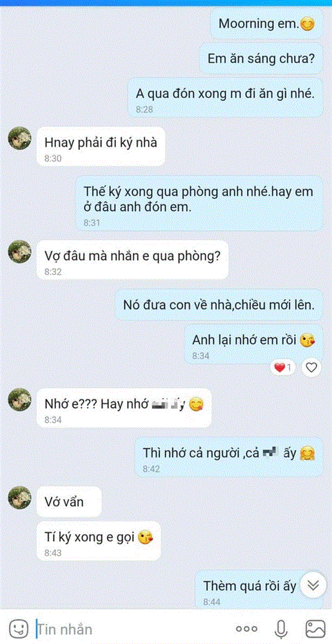Tap message "A qua đón xong m đi ăn gì nhé."
Screen dimensions: 332x644
coord(225,99)
